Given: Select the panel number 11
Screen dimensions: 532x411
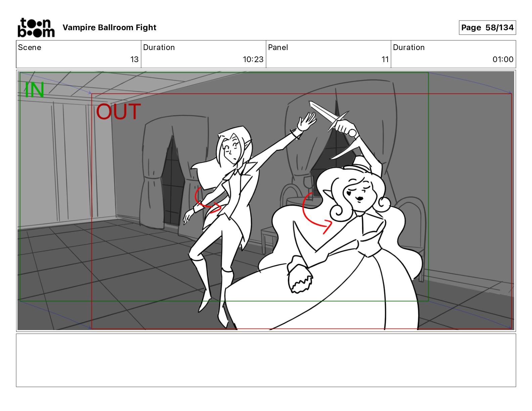Looking at the screenshot, I should tap(385, 59).
